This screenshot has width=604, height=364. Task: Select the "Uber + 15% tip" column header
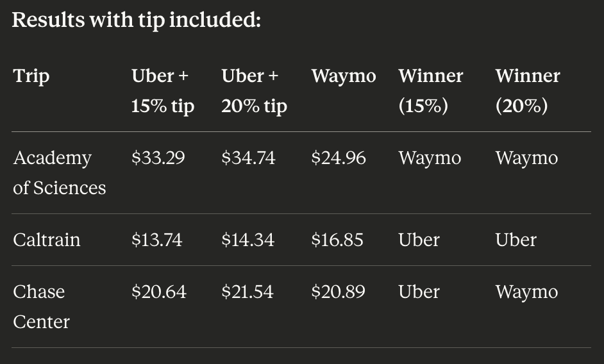[x=162, y=90]
